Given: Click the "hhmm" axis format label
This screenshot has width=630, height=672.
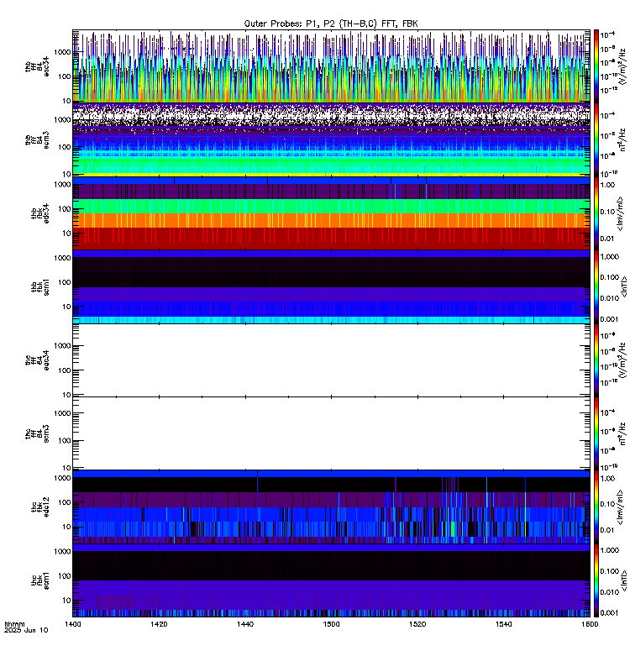Looking at the screenshot, I should click(14, 624).
